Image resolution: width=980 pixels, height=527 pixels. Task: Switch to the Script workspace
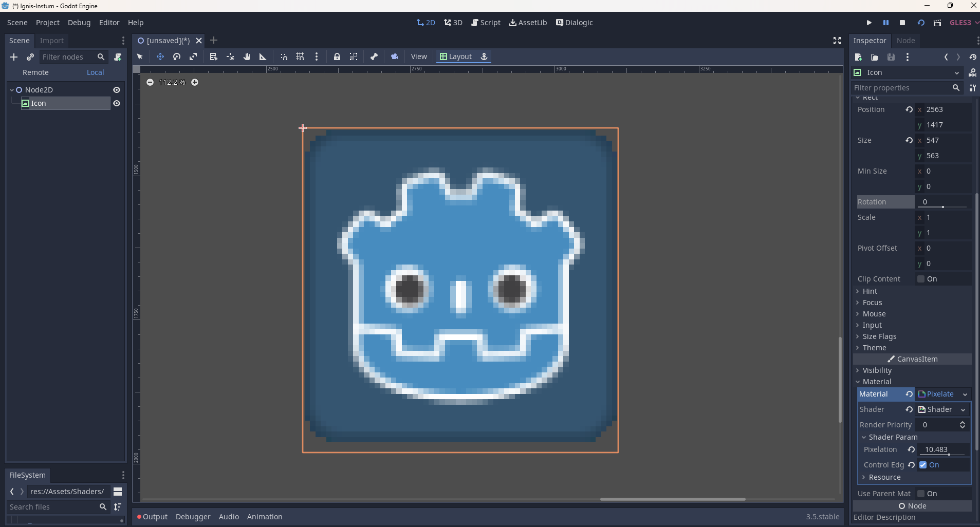click(486, 23)
